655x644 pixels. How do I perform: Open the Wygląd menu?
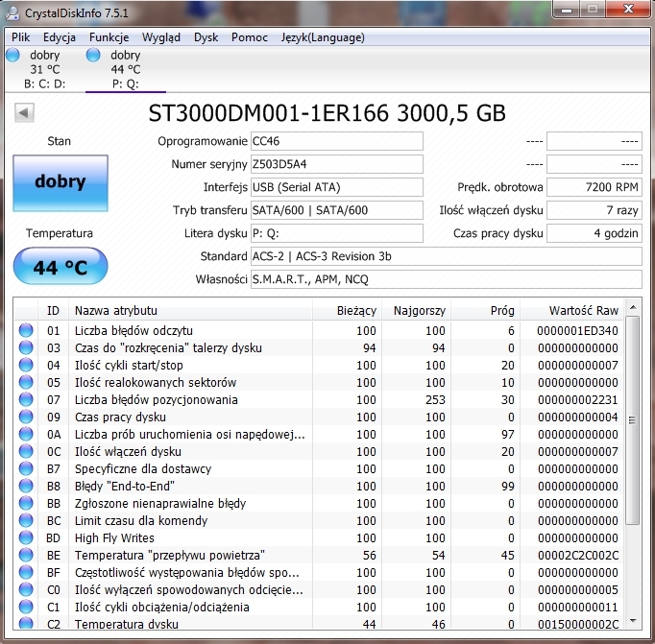click(x=161, y=37)
